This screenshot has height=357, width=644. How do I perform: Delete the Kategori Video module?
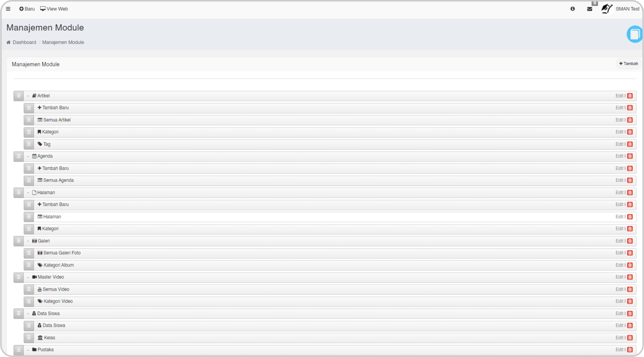[630, 301]
